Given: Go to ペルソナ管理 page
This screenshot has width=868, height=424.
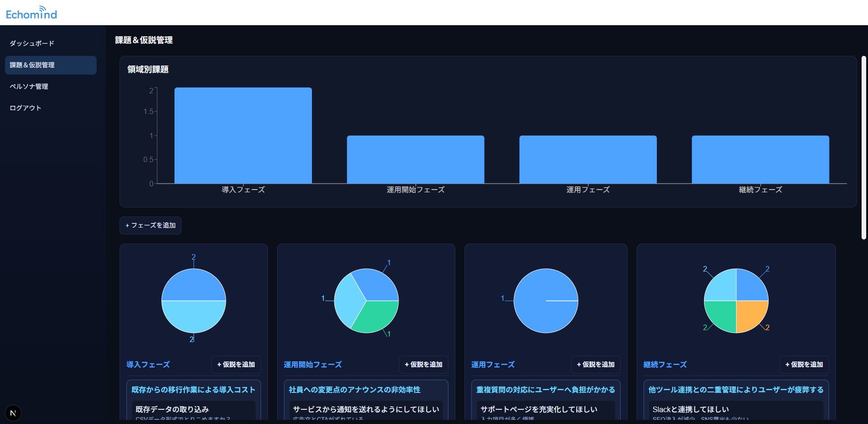Looking at the screenshot, I should click(x=29, y=87).
